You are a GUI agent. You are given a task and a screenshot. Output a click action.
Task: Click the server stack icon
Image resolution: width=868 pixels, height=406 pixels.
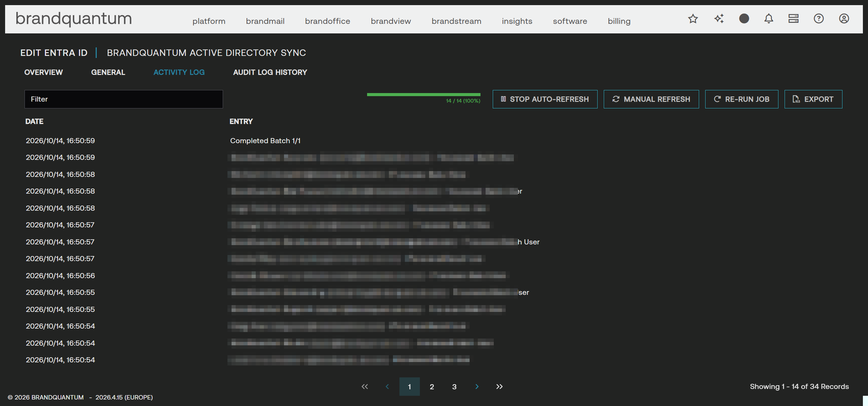pos(793,18)
